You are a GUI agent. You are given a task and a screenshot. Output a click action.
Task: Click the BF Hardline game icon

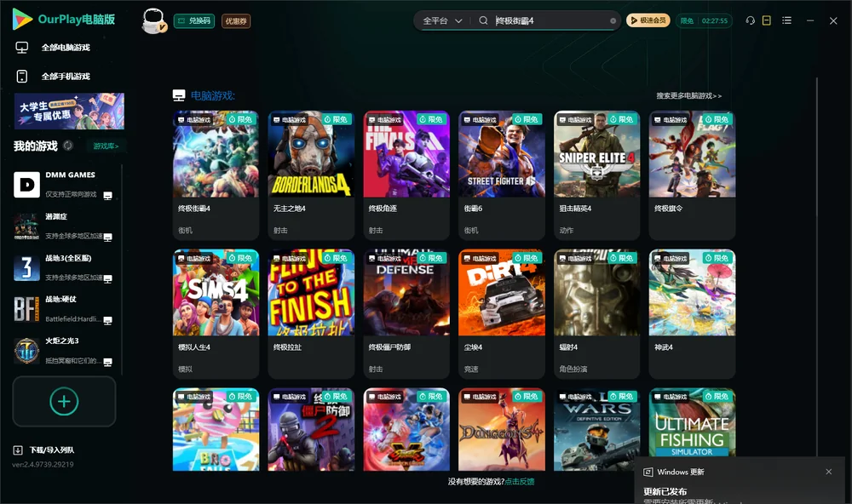tap(26, 309)
